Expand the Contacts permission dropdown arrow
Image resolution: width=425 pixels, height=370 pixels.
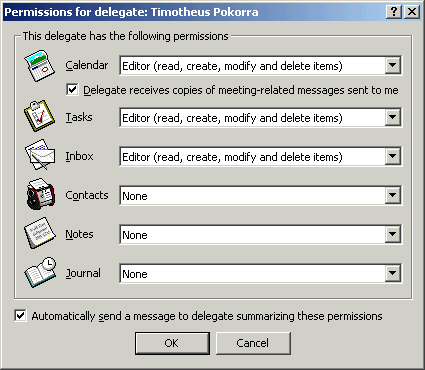[393, 195]
